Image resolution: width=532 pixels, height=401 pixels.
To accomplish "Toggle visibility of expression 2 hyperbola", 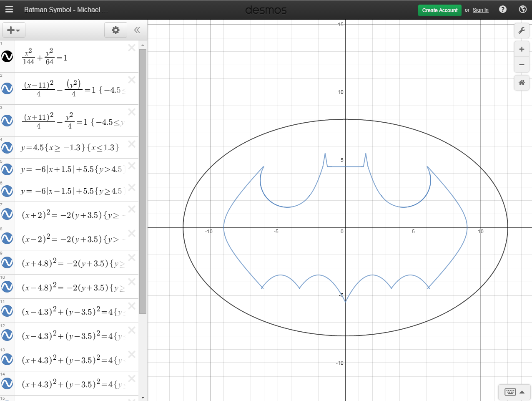I will pyautogui.click(x=7, y=88).
